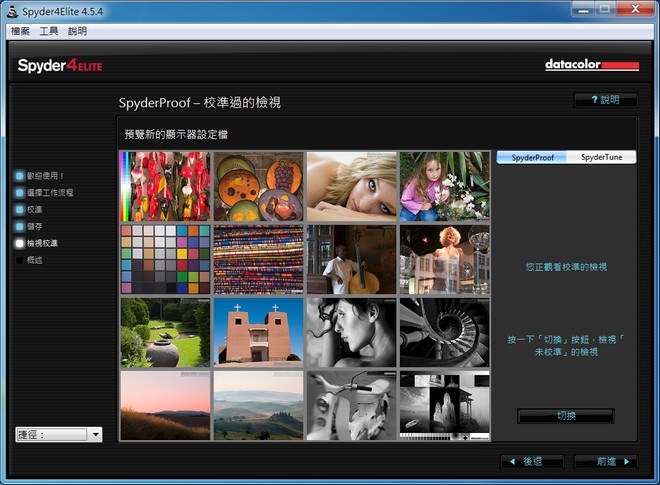Viewport: 660px width, 485px height.
Task: Open the 捷徑 shortcut dropdown
Action: coord(59,434)
